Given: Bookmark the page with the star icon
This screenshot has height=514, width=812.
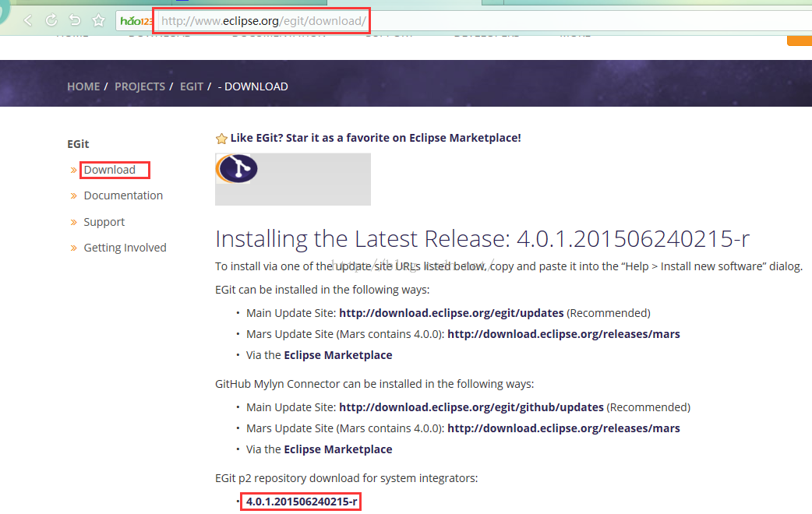Looking at the screenshot, I should click(x=98, y=21).
